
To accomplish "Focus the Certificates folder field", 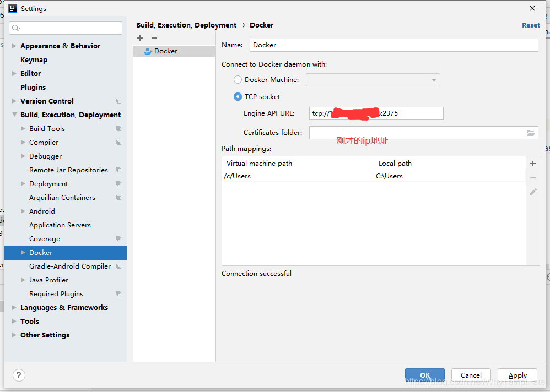I will [x=423, y=133].
